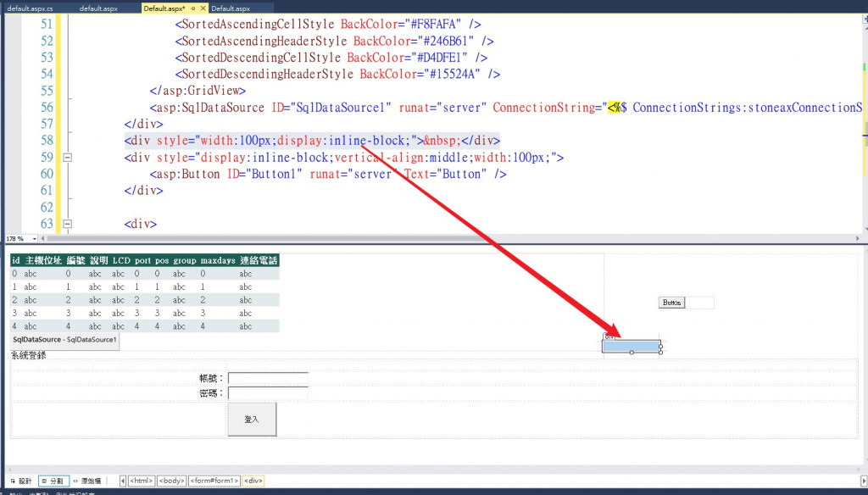Select the <div> tag in tag navigator
The width and height of the screenshot is (868, 495).
point(253,481)
